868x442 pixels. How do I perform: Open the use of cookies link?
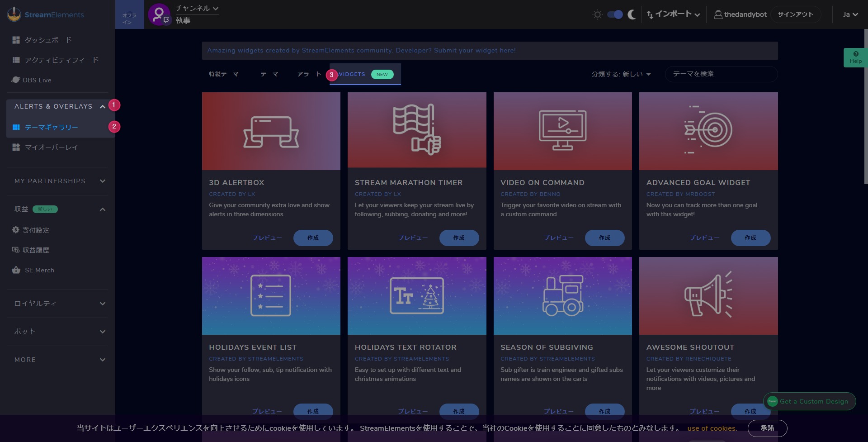(x=712, y=428)
